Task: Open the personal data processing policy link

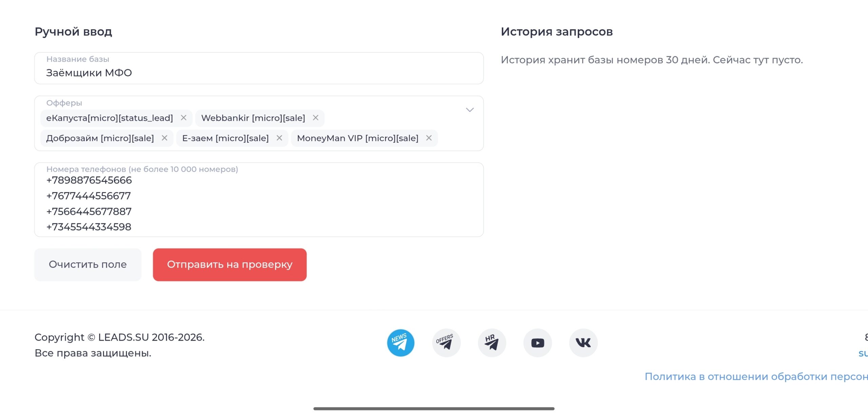Action: coord(756,376)
